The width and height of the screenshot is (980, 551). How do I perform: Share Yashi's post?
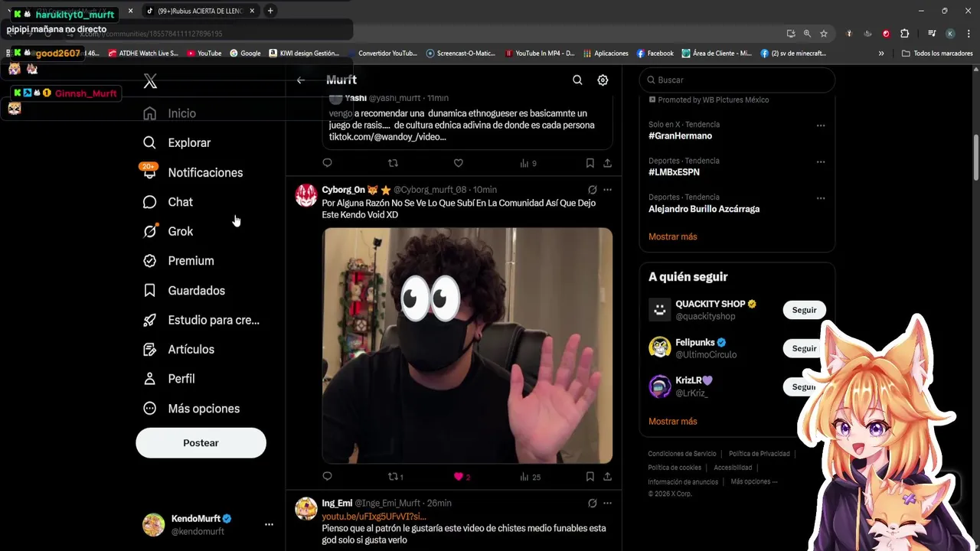pyautogui.click(x=608, y=163)
